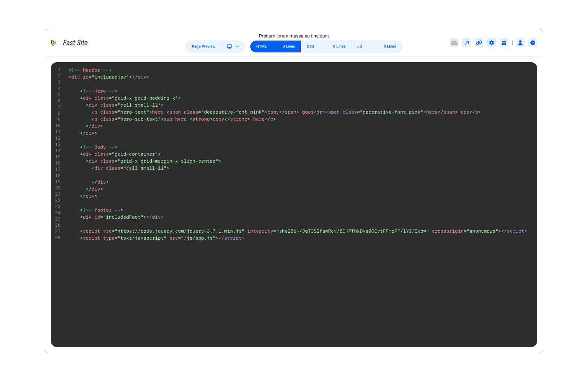Click the hero-text paragraph code line
Viewport: 588px width, 382px height.
click(x=286, y=112)
